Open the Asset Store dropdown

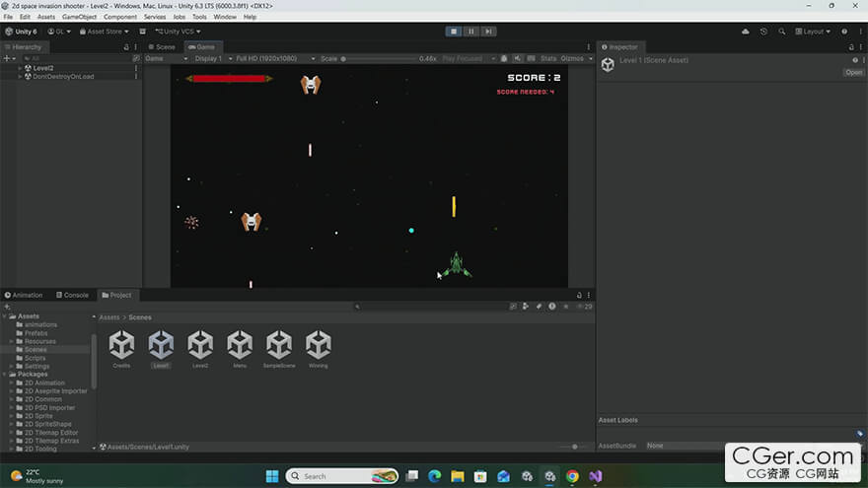[x=105, y=32]
